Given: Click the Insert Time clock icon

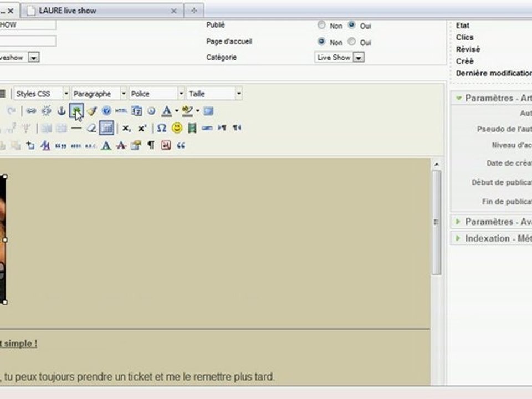Looking at the screenshot, I should [x=151, y=111].
